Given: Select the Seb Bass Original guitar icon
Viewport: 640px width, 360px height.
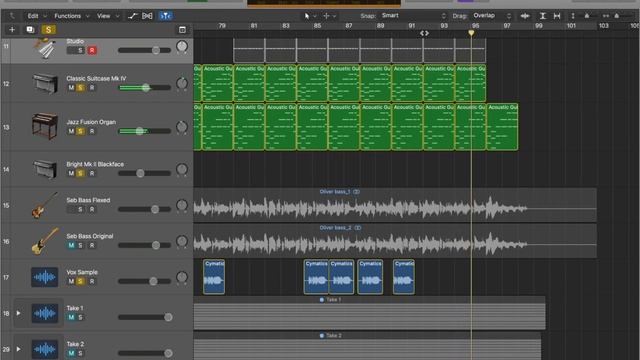Looking at the screenshot, I should (x=45, y=241).
